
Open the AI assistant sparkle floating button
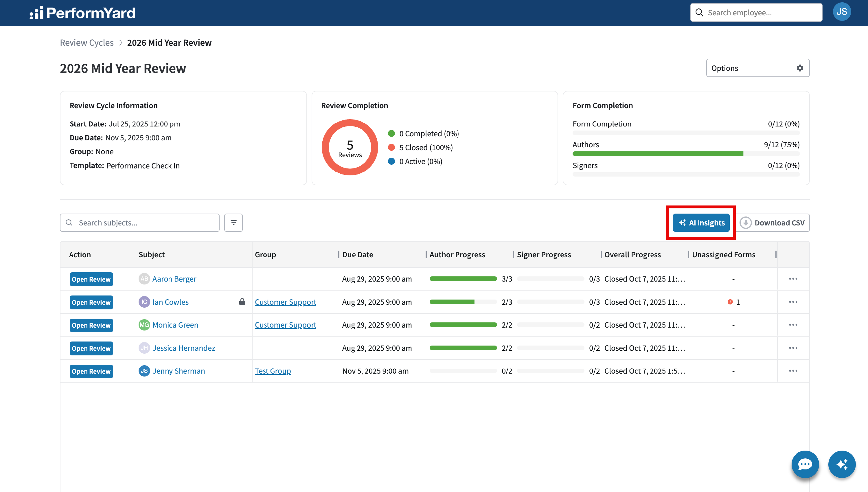point(842,464)
